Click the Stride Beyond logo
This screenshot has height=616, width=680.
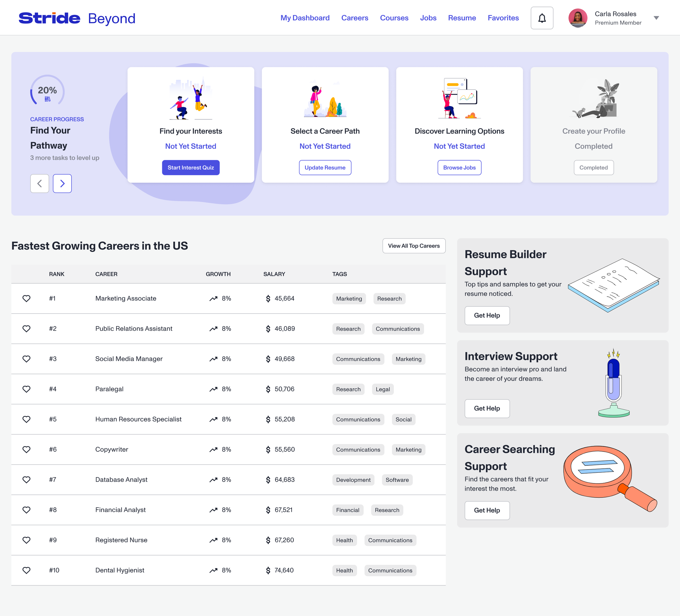[x=77, y=18]
